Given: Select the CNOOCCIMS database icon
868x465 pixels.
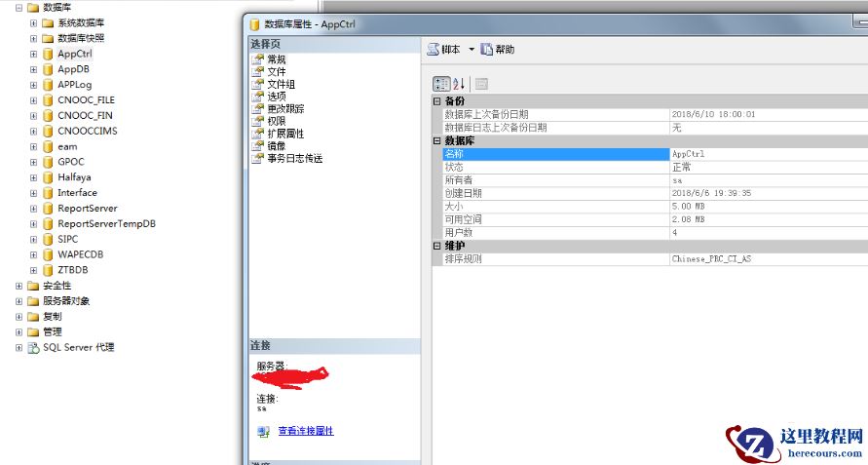Looking at the screenshot, I should (48, 132).
